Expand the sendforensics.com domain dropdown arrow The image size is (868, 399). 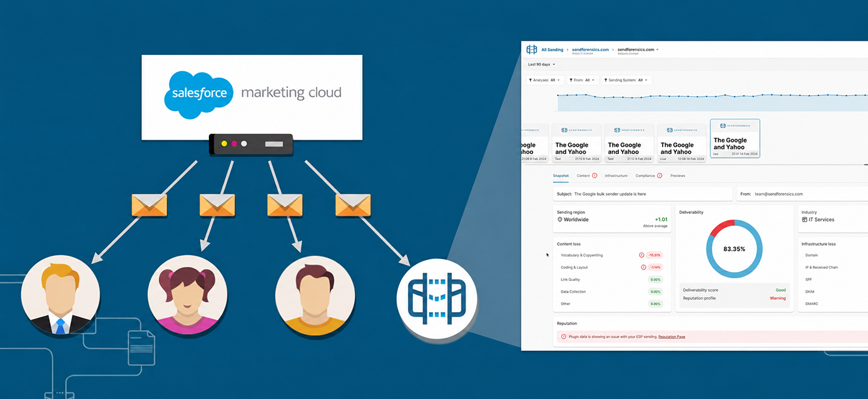[x=657, y=49]
